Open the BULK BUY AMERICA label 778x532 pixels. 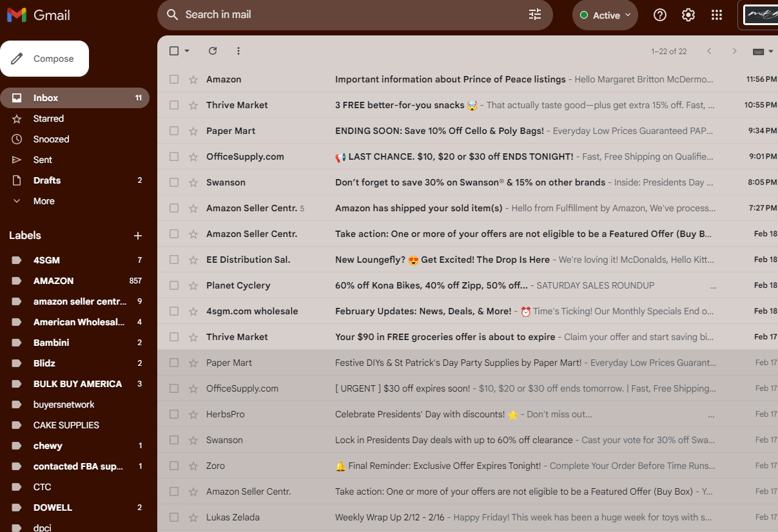pyautogui.click(x=75, y=384)
